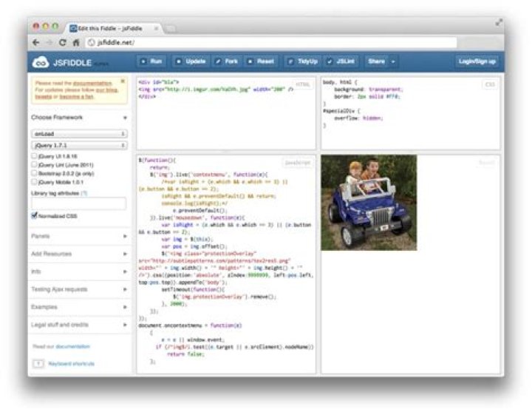Screen dimensions: 532x415
Task: Click the browser forward arrow
Action: pos(50,42)
